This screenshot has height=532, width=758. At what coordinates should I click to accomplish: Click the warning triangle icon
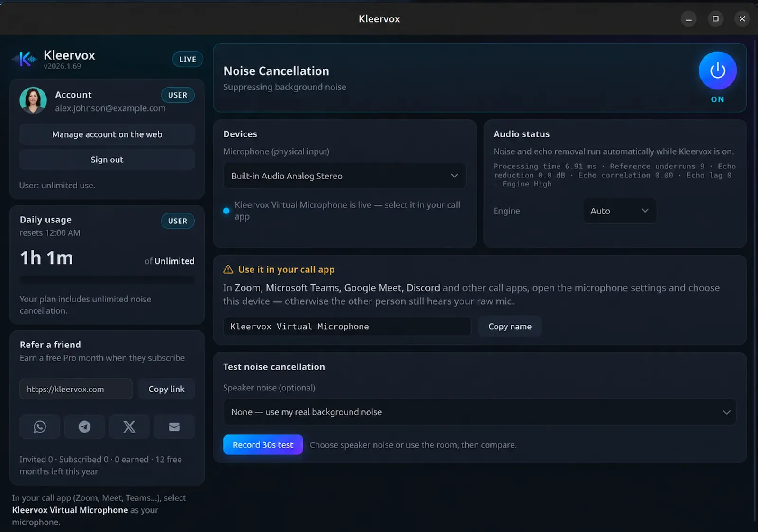pos(228,269)
